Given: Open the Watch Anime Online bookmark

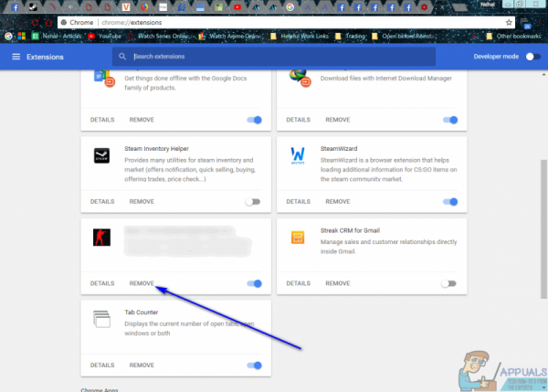Looking at the screenshot, I should click(x=230, y=36).
